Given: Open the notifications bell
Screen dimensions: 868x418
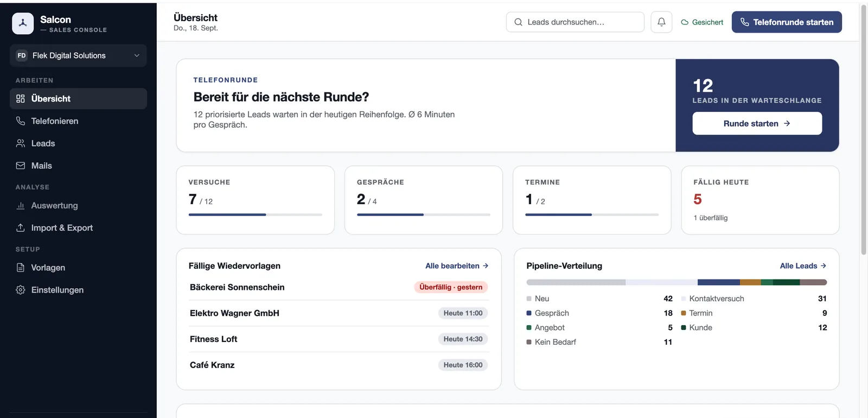Looking at the screenshot, I should coord(661,22).
